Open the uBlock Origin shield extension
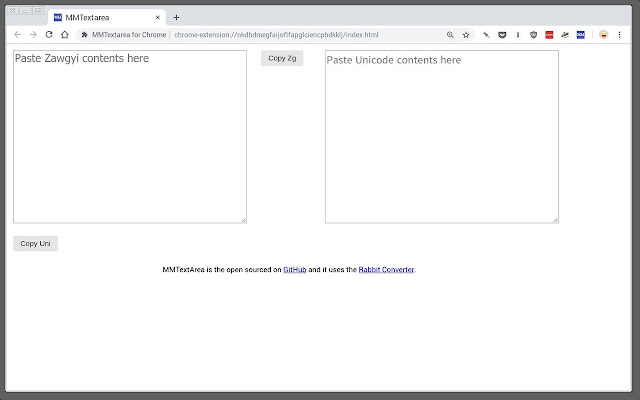The image size is (640, 400). tap(533, 35)
